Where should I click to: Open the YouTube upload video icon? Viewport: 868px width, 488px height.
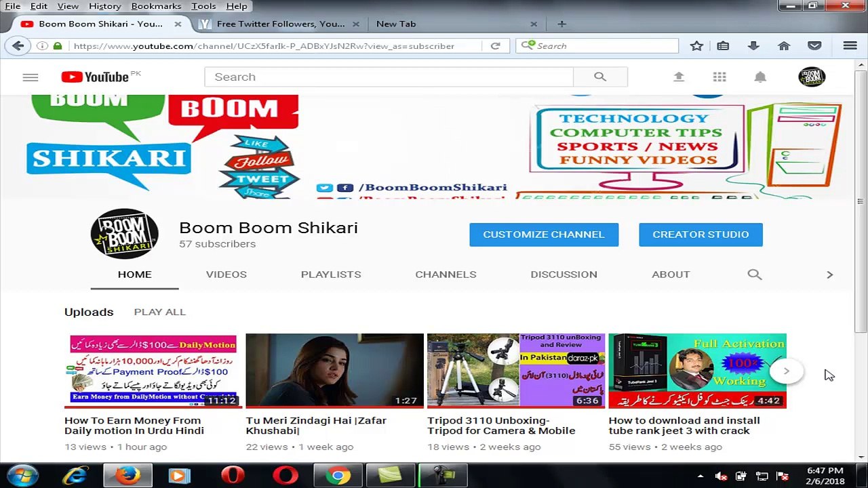point(679,77)
